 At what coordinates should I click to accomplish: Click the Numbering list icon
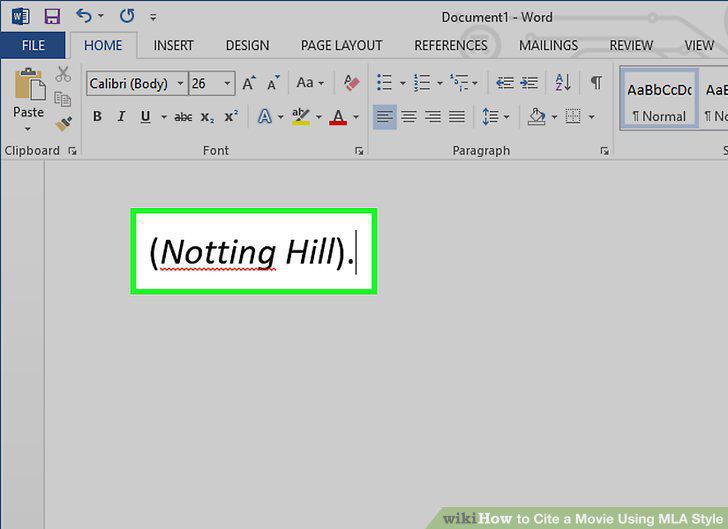pos(422,83)
